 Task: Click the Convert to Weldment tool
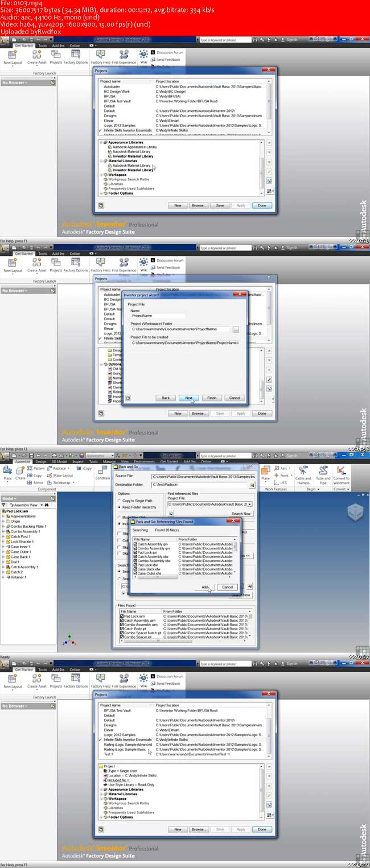click(342, 475)
